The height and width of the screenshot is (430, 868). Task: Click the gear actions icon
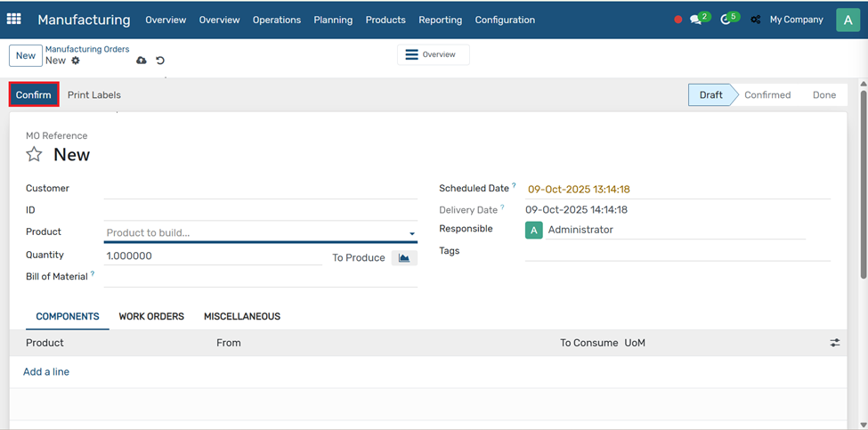(x=76, y=61)
